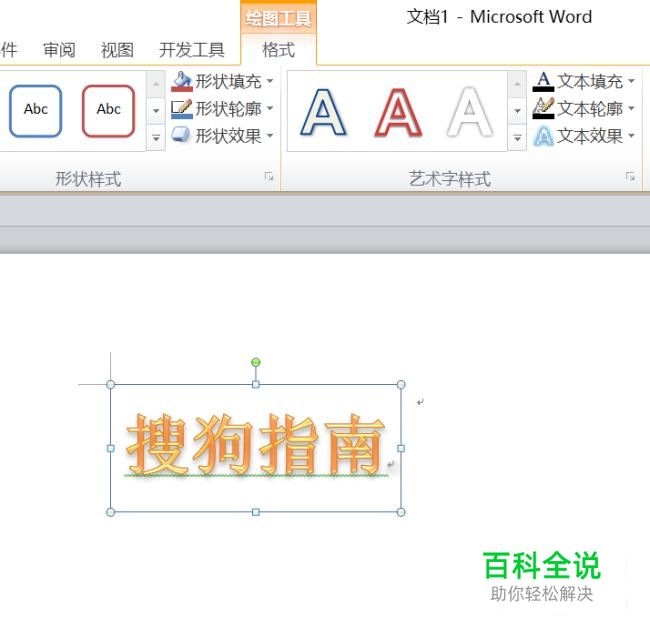
Task: Click the 文本效果 button label
Action: (x=590, y=136)
